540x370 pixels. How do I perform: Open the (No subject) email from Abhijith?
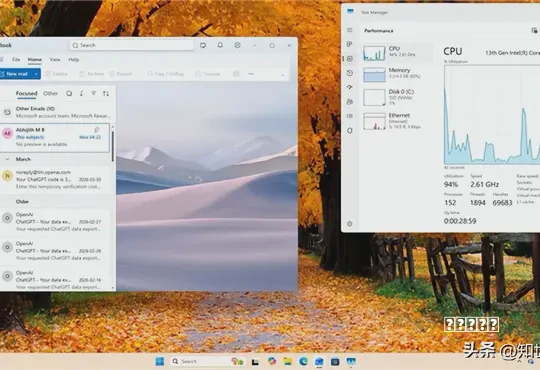pos(55,137)
